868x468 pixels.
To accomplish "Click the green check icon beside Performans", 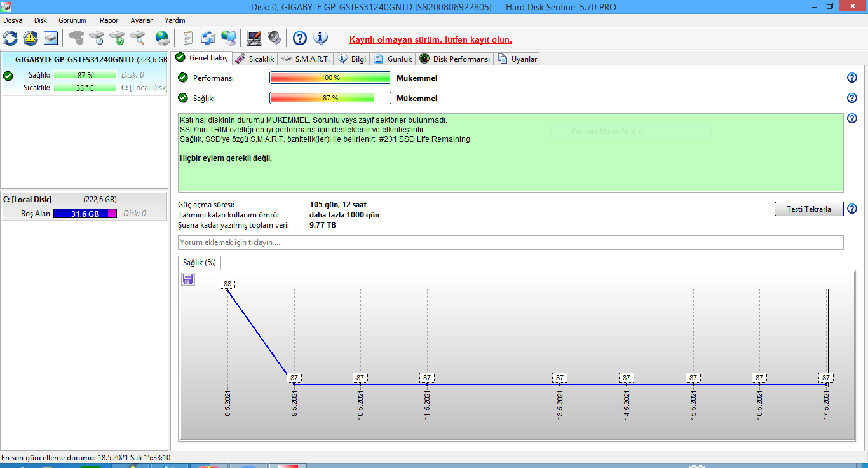I will [x=183, y=78].
